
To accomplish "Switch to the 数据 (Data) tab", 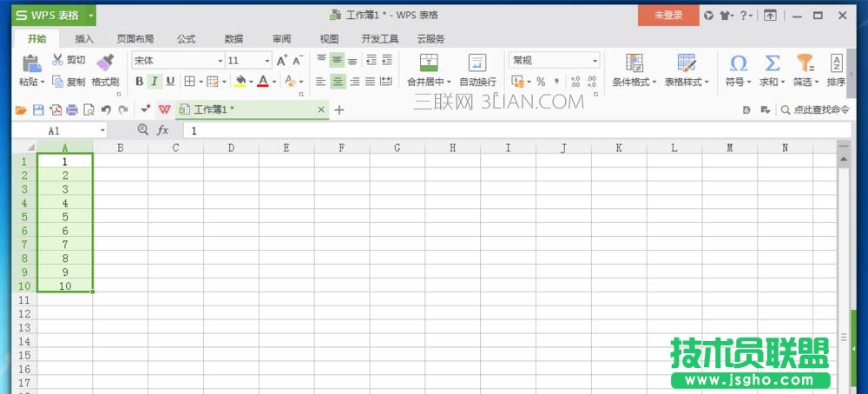I will tap(233, 39).
